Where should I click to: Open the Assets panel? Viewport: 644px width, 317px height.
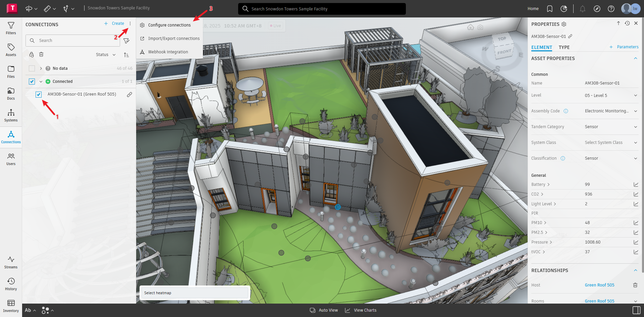point(11,50)
